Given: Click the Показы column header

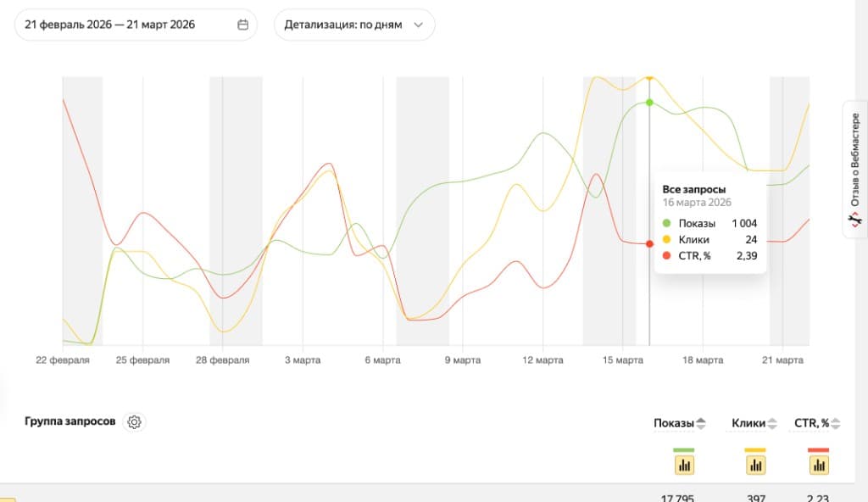Looking at the screenshot, I should click(x=674, y=423).
